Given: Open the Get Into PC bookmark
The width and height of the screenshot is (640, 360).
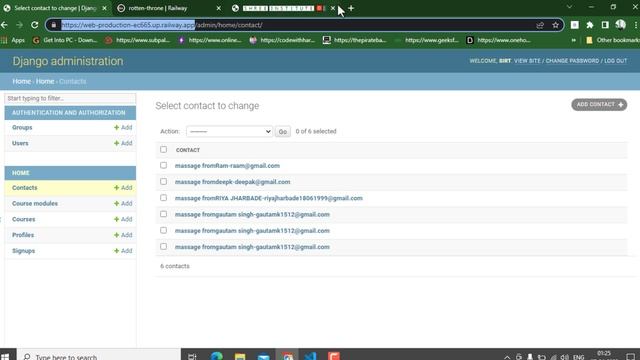Looking at the screenshot, I should click(65, 40).
